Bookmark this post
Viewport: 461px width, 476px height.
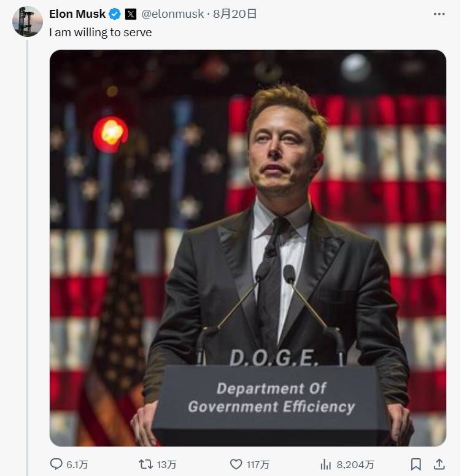tap(416, 464)
